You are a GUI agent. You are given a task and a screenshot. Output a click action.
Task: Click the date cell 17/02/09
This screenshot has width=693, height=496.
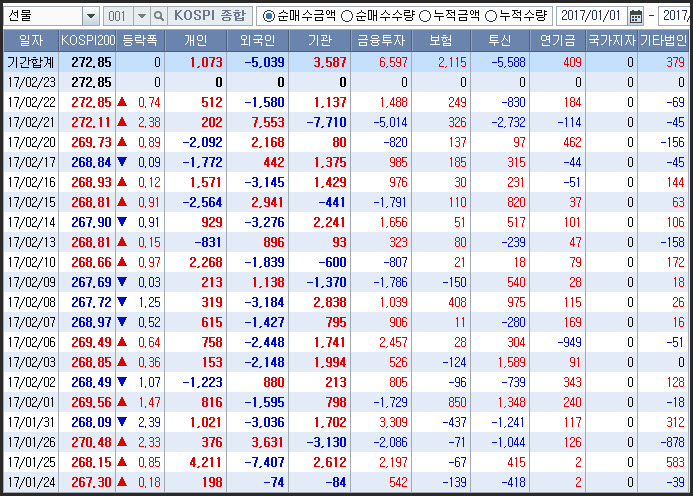click(31, 282)
